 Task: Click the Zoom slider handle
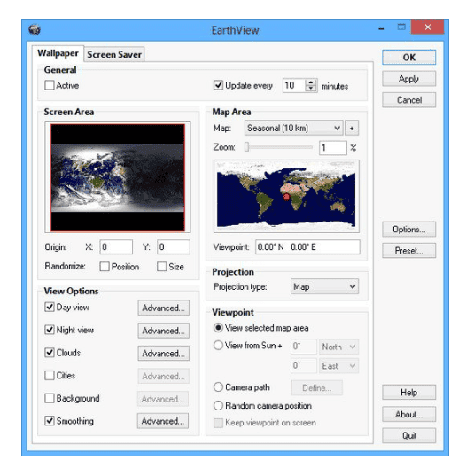point(246,147)
